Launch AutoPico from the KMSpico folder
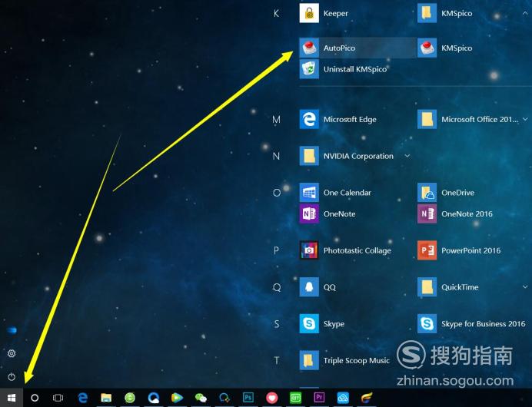 click(357, 48)
